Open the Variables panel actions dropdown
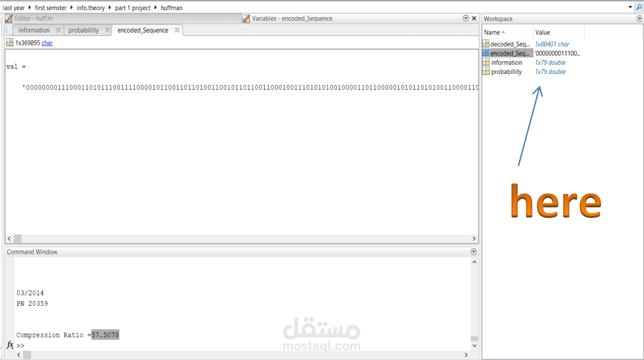The image size is (644, 360). click(466, 18)
